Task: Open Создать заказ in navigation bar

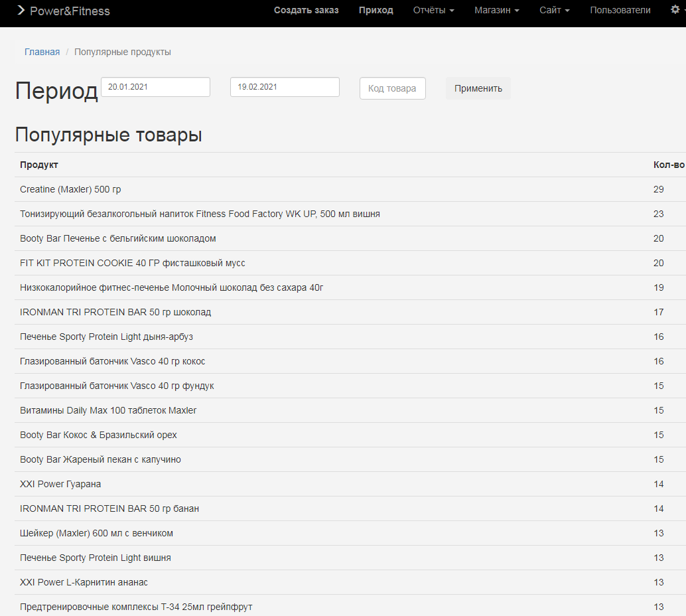Action: (306, 10)
